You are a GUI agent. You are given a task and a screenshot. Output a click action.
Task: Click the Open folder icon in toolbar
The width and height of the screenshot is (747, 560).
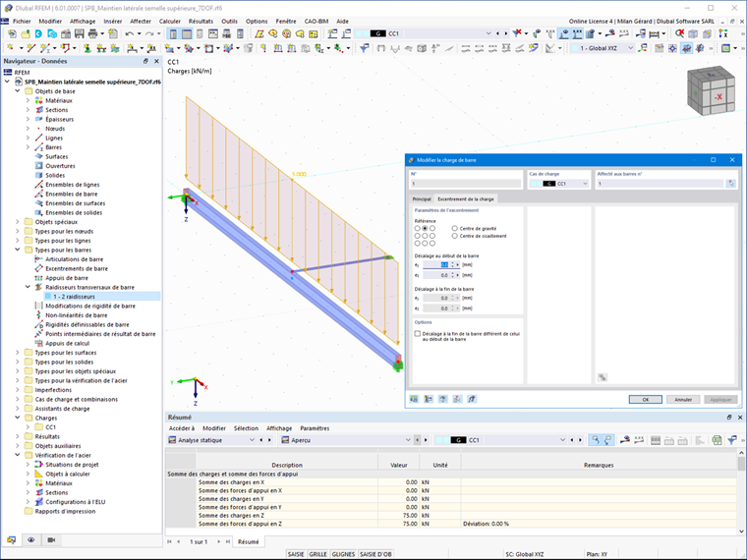[x=25, y=33]
